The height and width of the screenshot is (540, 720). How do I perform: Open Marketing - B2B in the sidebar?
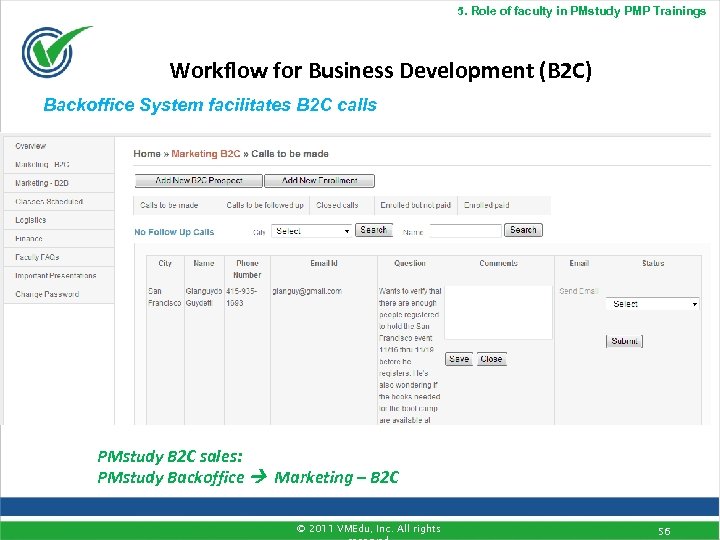pos(42,183)
